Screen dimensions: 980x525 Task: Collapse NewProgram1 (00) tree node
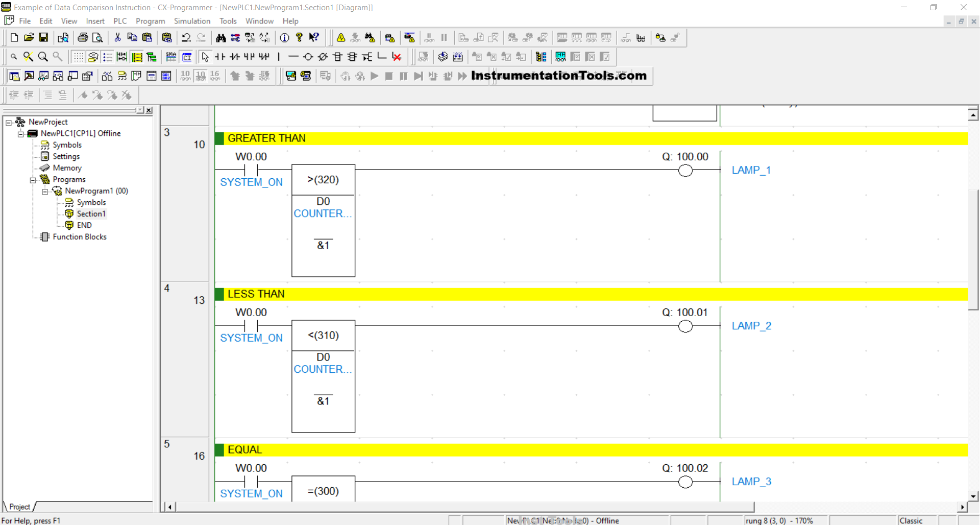(45, 192)
